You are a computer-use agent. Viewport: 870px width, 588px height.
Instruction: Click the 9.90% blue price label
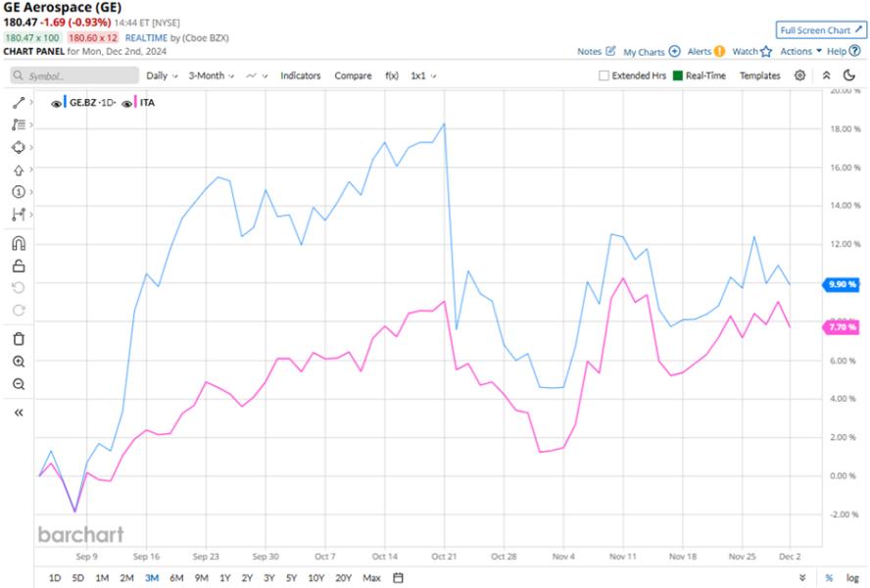click(x=842, y=284)
